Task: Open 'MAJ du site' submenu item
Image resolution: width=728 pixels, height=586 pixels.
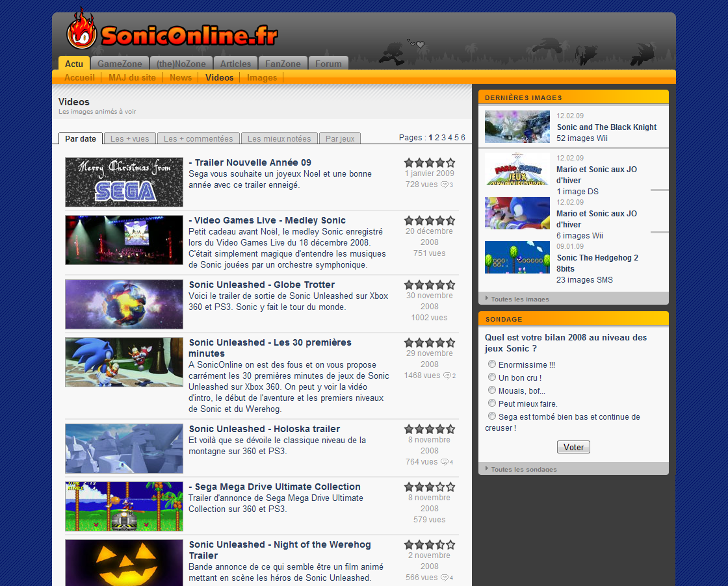Action: pos(133,77)
